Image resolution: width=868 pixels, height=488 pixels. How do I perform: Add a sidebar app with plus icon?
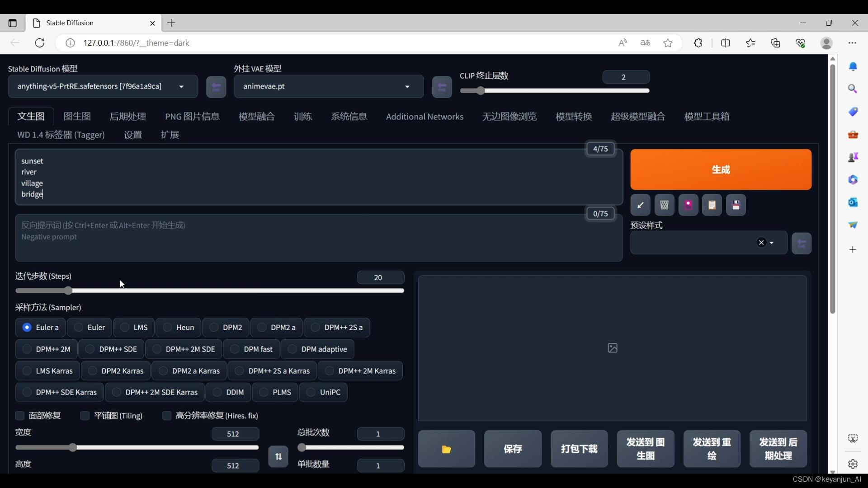click(853, 249)
